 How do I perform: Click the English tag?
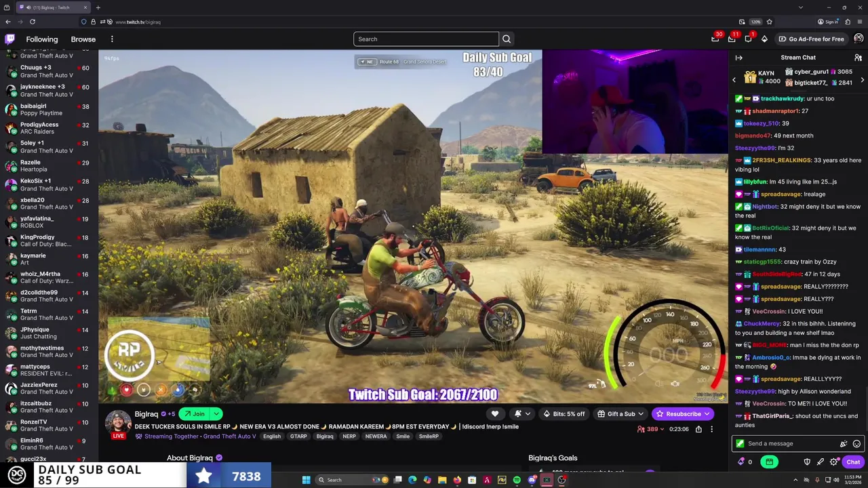pyautogui.click(x=272, y=436)
